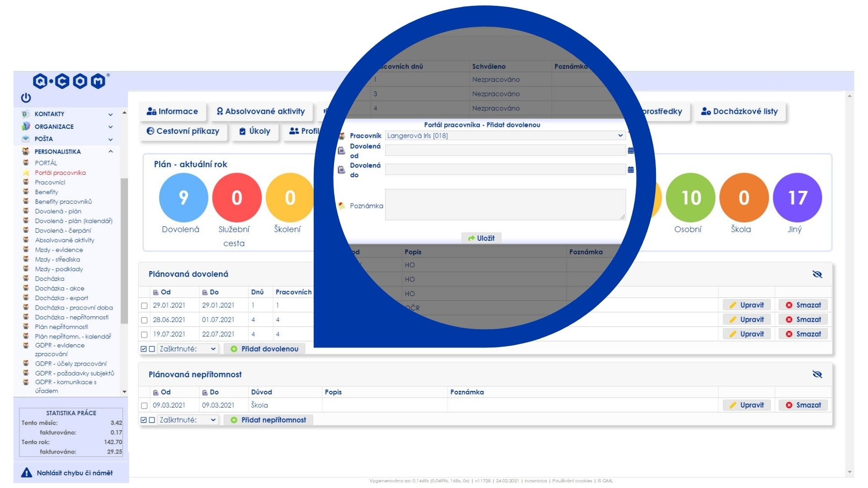Click the power/logout icon below the logo

point(26,98)
